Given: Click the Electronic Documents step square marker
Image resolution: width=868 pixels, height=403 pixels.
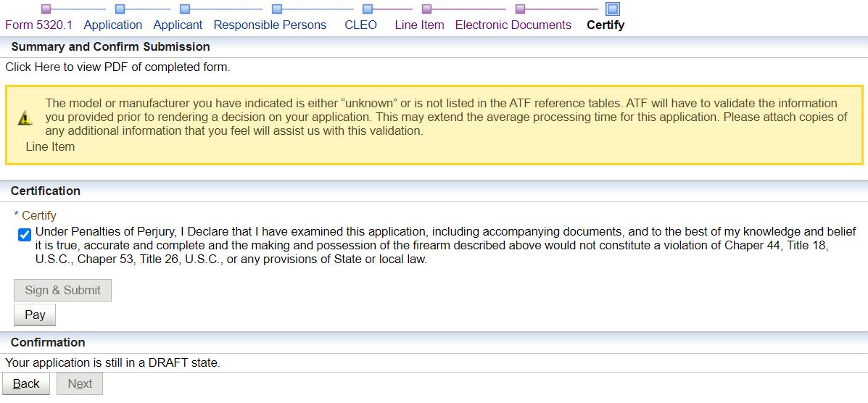Looking at the screenshot, I should 520,9.
